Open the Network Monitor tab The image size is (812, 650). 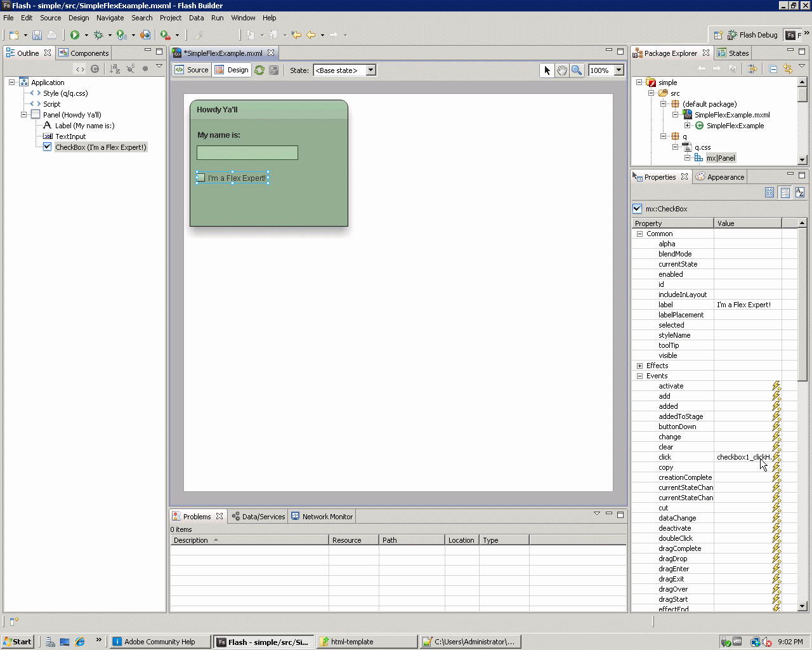322,517
